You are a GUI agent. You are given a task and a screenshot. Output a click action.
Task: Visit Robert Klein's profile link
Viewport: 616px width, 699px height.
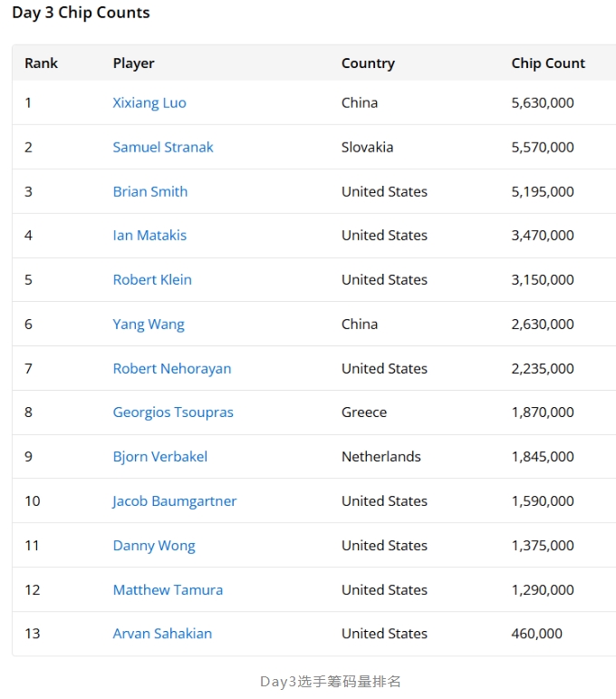click(152, 279)
